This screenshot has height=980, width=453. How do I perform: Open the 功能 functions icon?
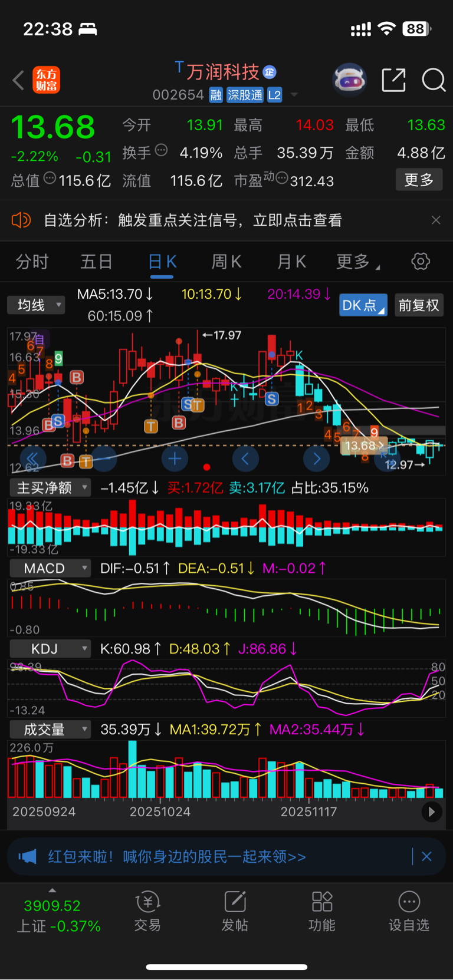pos(322,910)
